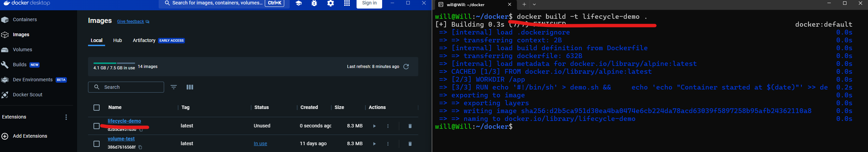The image size is (868, 152).
Task: Open a new terminal tab
Action: click(x=524, y=4)
